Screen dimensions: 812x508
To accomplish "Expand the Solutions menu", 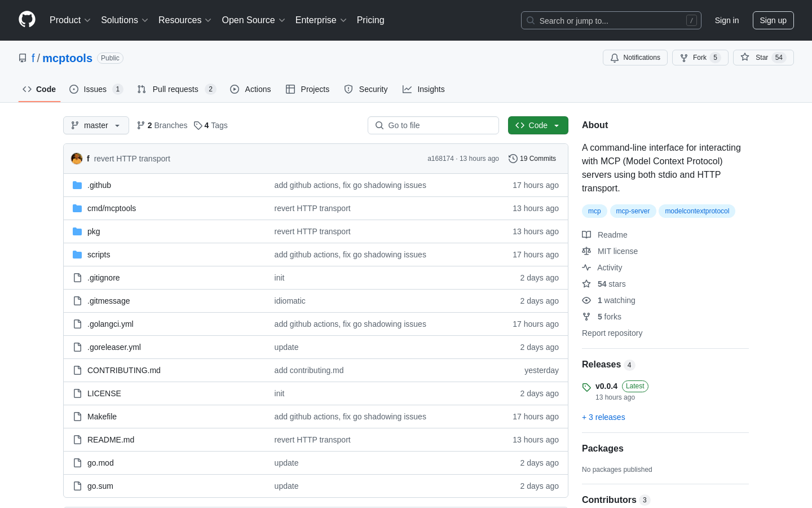I will 124,20.
